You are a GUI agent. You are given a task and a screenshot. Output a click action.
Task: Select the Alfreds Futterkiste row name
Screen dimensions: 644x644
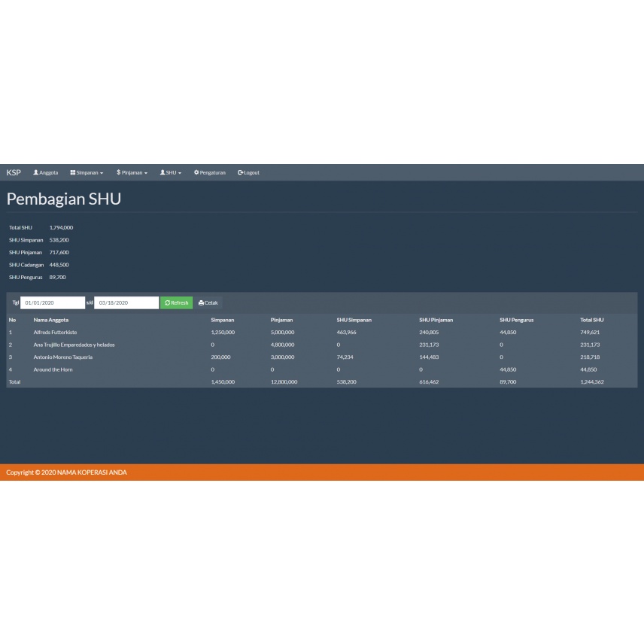pos(55,333)
